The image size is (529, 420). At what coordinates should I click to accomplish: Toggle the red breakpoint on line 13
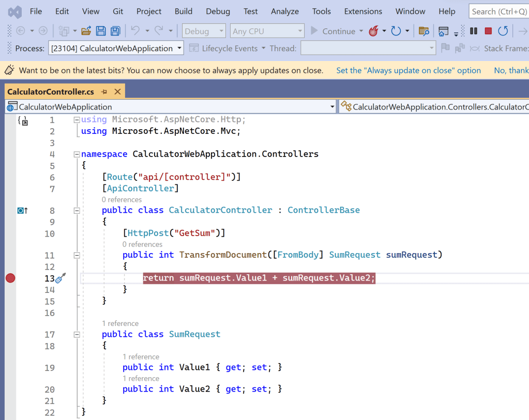[x=10, y=278]
